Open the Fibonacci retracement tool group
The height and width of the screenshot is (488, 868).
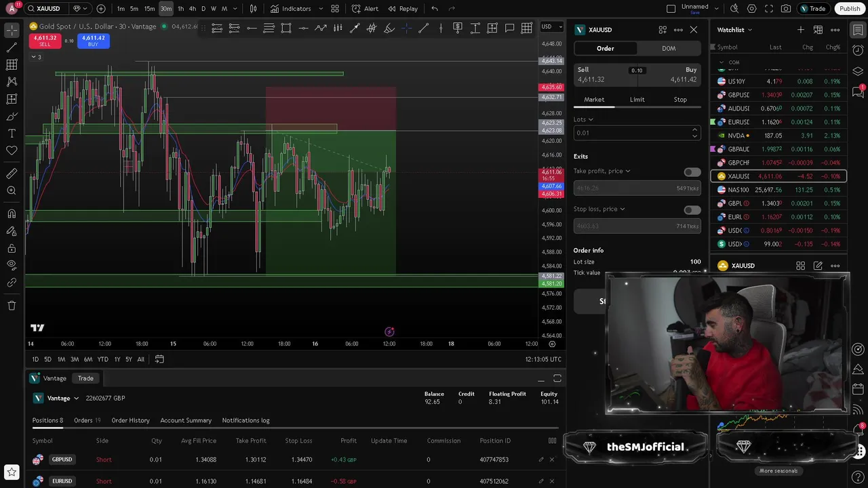click(12, 65)
